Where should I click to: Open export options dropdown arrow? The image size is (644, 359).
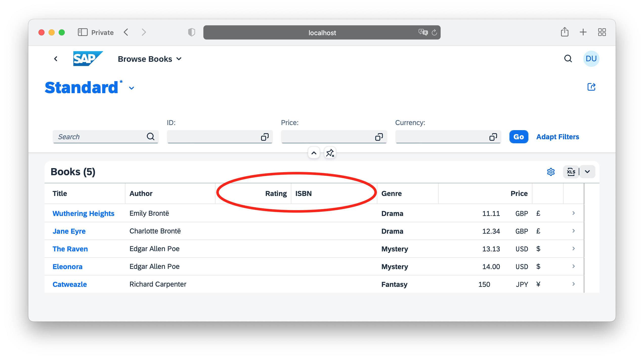tap(587, 172)
